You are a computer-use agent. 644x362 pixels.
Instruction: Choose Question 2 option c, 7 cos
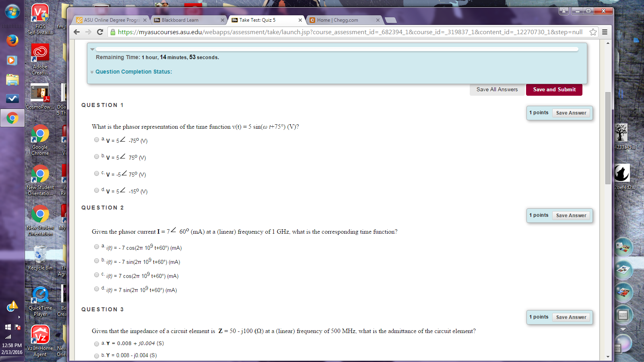tap(97, 275)
